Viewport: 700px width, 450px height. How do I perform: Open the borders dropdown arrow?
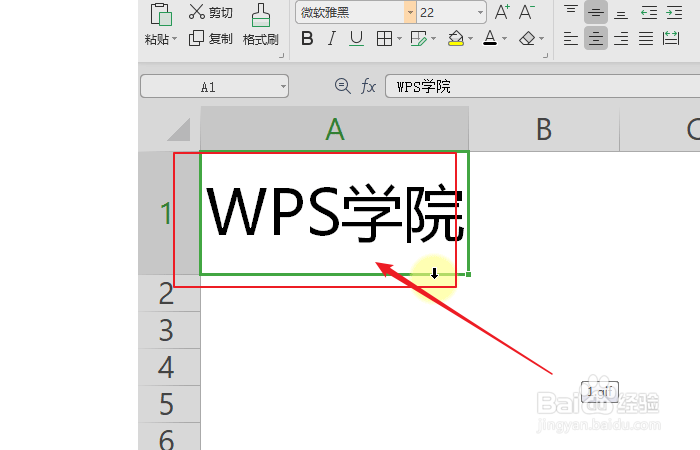pyautogui.click(x=400, y=39)
